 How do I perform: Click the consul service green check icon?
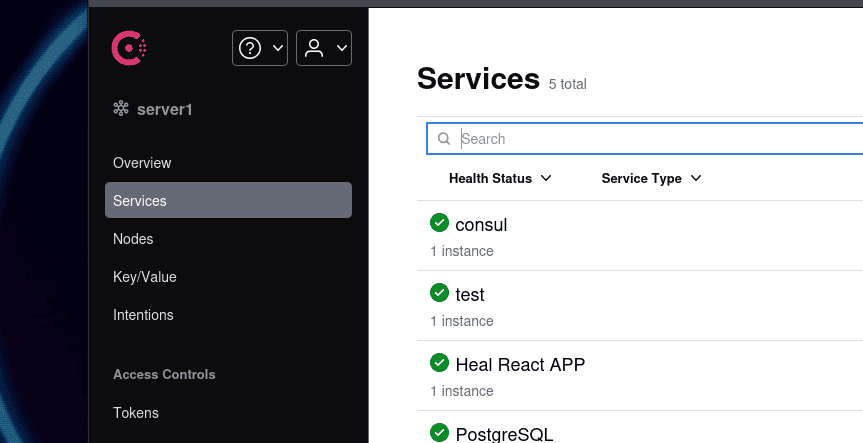pos(439,223)
